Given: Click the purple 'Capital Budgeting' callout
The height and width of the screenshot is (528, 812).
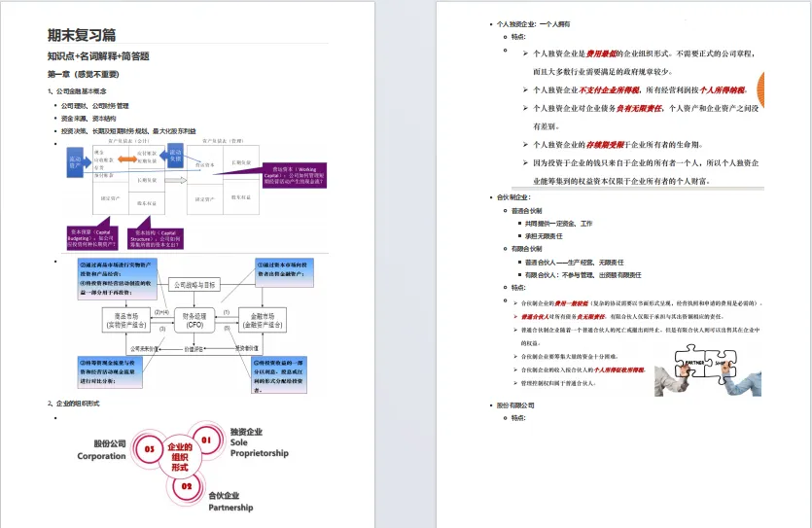Looking at the screenshot, I should click(x=91, y=238).
